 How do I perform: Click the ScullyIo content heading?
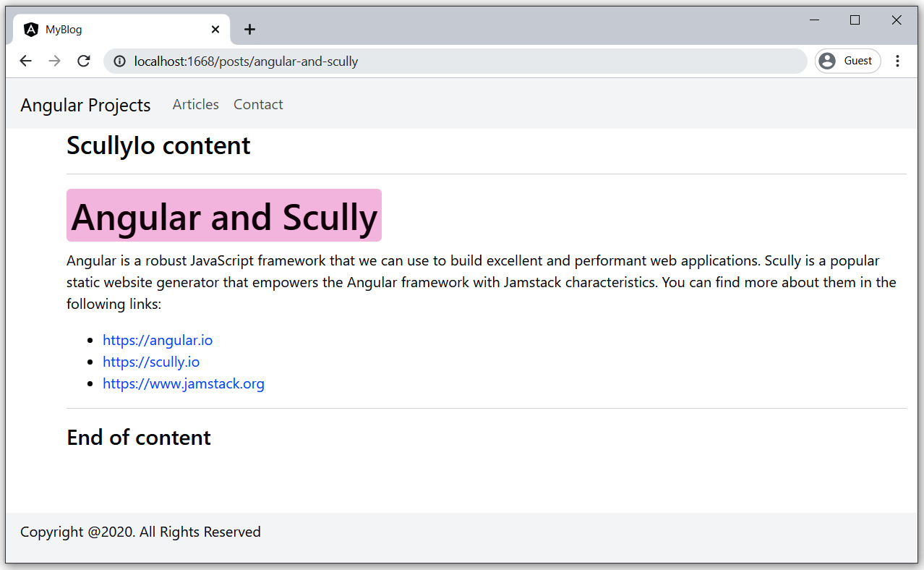(158, 145)
